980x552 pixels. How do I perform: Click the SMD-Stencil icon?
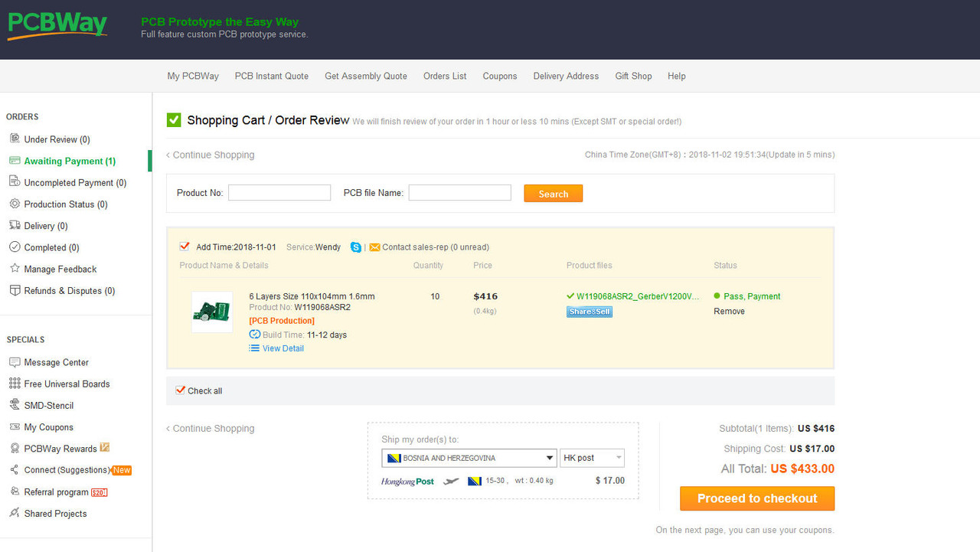pos(15,405)
